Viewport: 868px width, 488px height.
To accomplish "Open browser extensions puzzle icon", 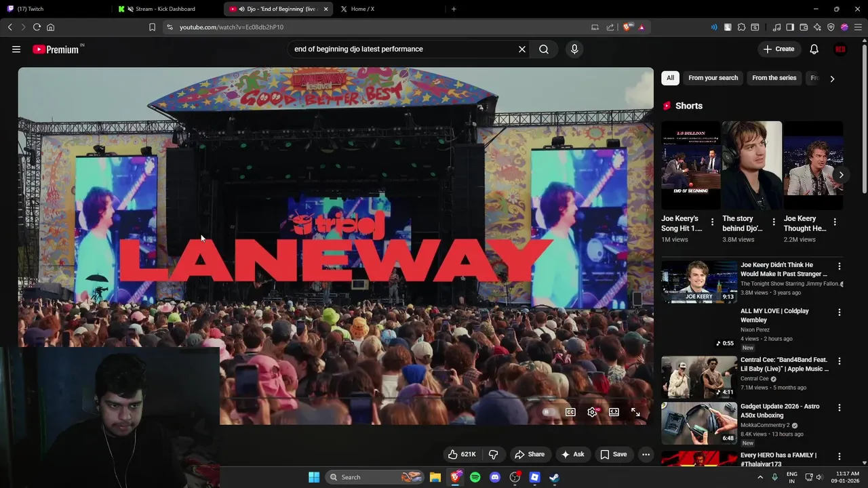I will pos(741,27).
